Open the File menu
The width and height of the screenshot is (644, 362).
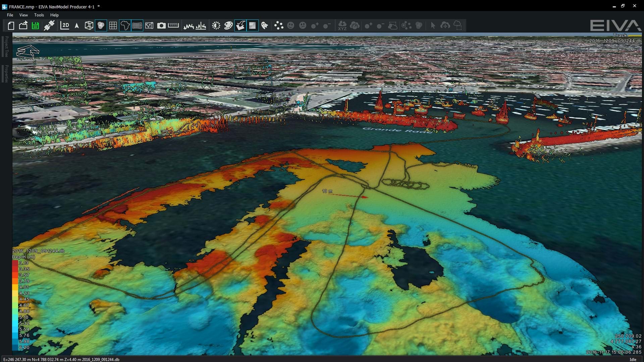[x=10, y=15]
